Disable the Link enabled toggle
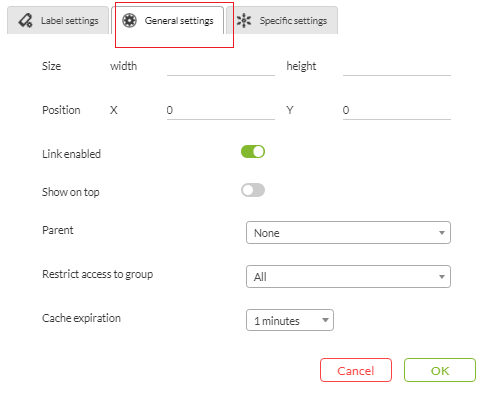The height and width of the screenshot is (413, 500). [253, 152]
